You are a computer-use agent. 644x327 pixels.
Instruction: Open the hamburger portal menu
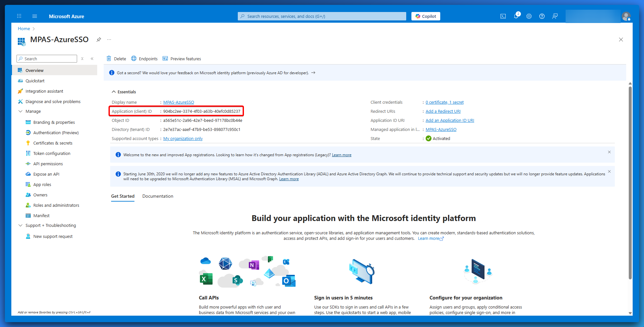pos(35,16)
